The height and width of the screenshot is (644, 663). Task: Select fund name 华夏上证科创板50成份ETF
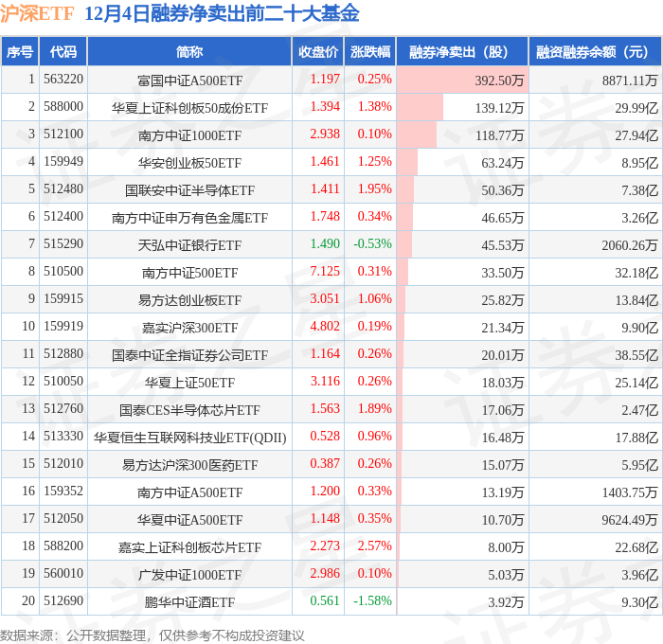[189, 108]
